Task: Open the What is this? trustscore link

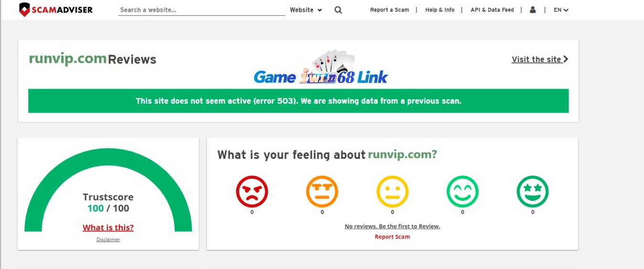Action: pyautogui.click(x=108, y=228)
